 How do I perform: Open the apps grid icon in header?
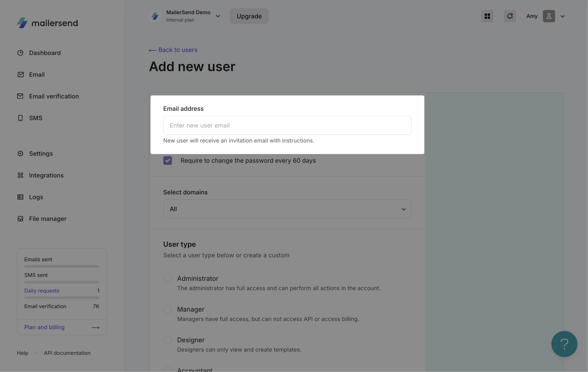coord(487,16)
